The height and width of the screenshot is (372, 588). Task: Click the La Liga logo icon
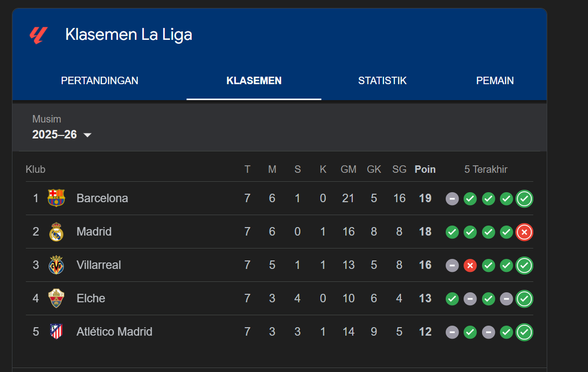(38, 35)
